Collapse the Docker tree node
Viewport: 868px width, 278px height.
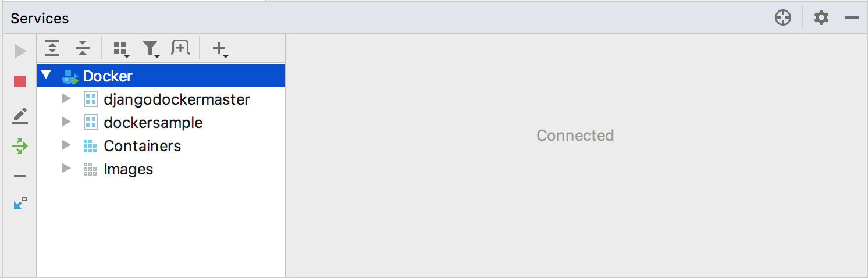[x=47, y=75]
